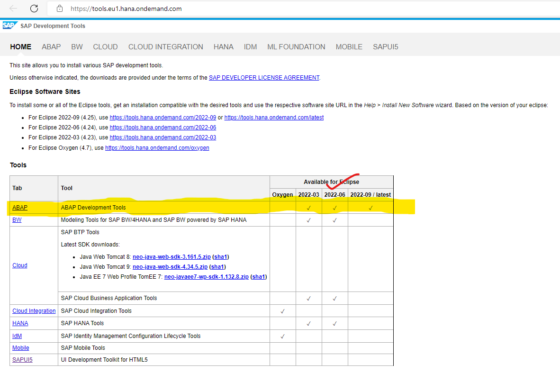Image resolution: width=560 pixels, height=392 pixels.
Task: Click the ABAP link in Tools table
Action: pyautogui.click(x=20, y=208)
